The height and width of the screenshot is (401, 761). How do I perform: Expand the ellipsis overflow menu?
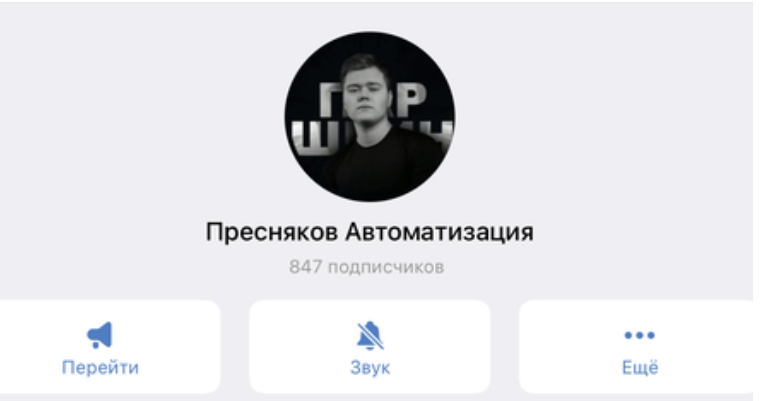(x=639, y=335)
